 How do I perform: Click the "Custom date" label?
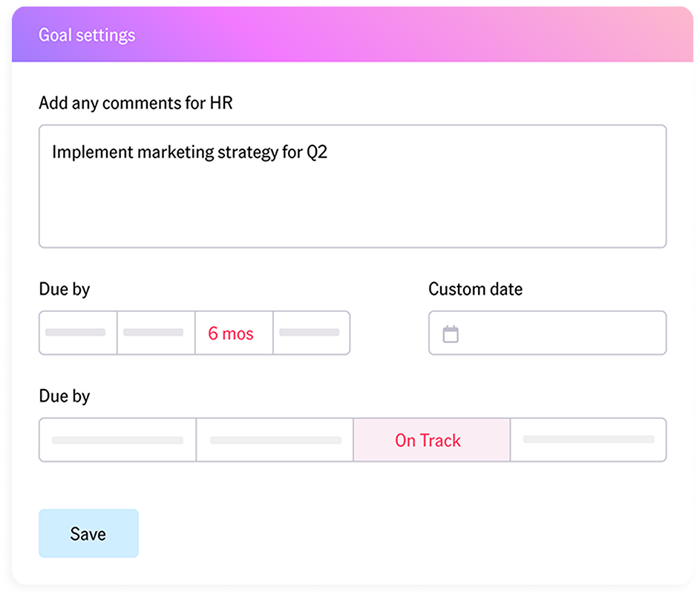475,290
